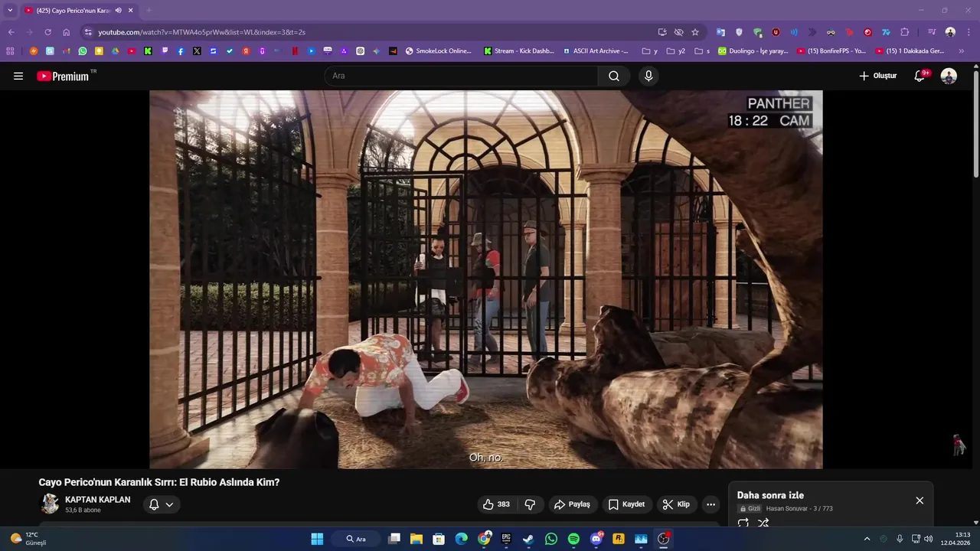Open Spotify from the taskbar
Image resolution: width=980 pixels, height=551 pixels.
coord(573,539)
